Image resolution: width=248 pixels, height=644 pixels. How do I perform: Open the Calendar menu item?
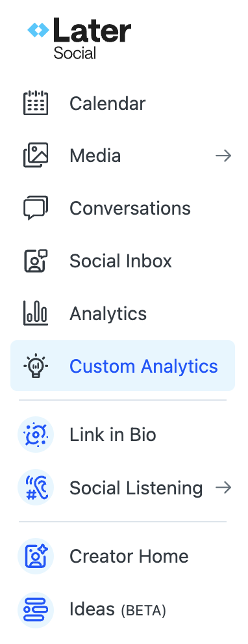[123, 103]
